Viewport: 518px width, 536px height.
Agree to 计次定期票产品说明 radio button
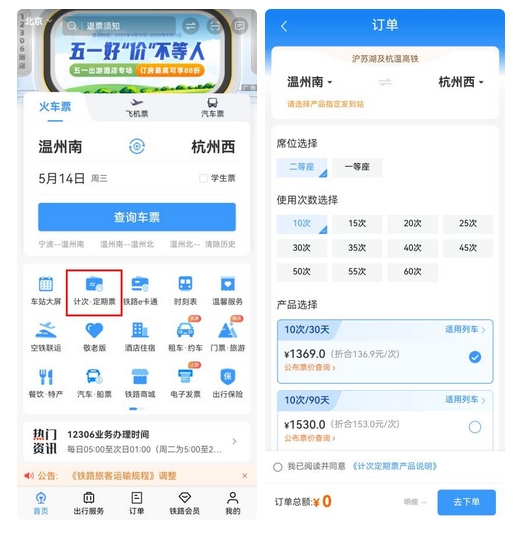tap(278, 467)
